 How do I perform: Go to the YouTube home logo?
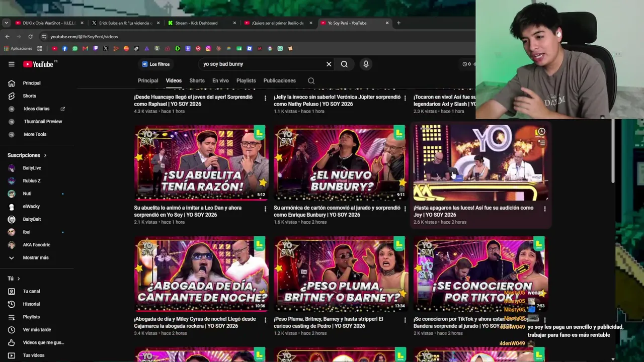point(38,64)
